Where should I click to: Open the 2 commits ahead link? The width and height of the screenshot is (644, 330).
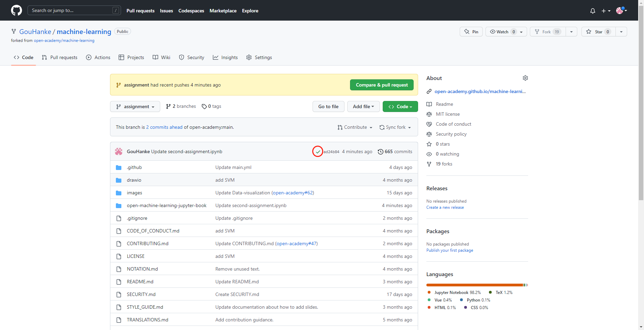164,127
